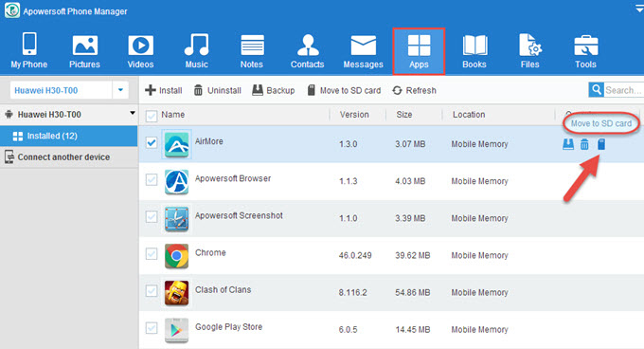Refresh the apps list
Image resolution: width=644 pixels, height=349 pixels.
pyautogui.click(x=414, y=90)
